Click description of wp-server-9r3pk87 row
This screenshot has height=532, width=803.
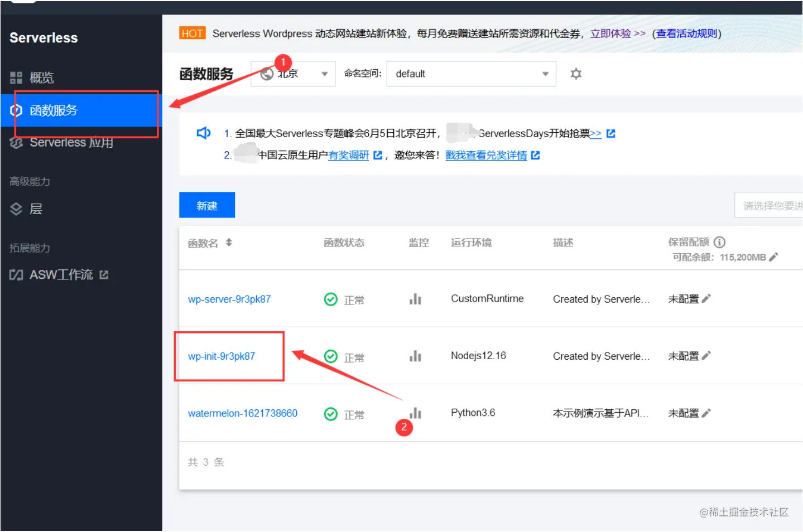click(602, 299)
